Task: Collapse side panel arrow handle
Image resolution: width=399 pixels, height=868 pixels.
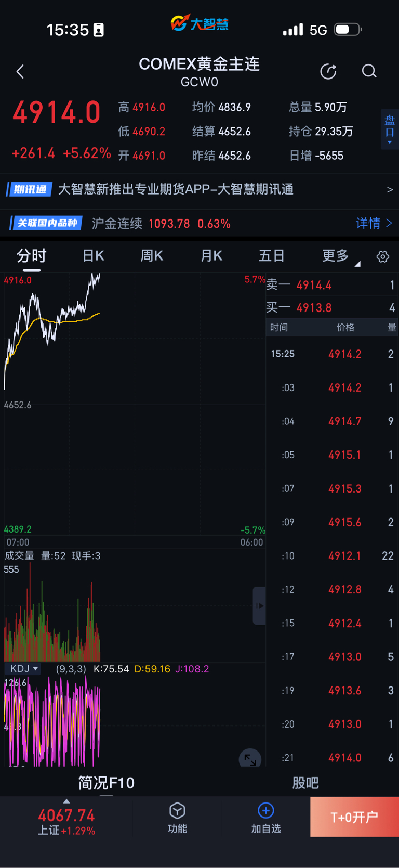Action: [x=259, y=606]
